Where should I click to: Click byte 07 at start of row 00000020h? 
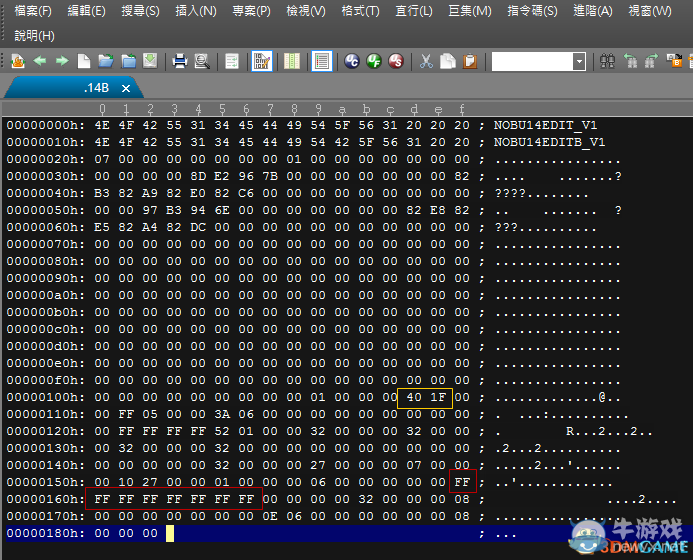pyautogui.click(x=102, y=160)
